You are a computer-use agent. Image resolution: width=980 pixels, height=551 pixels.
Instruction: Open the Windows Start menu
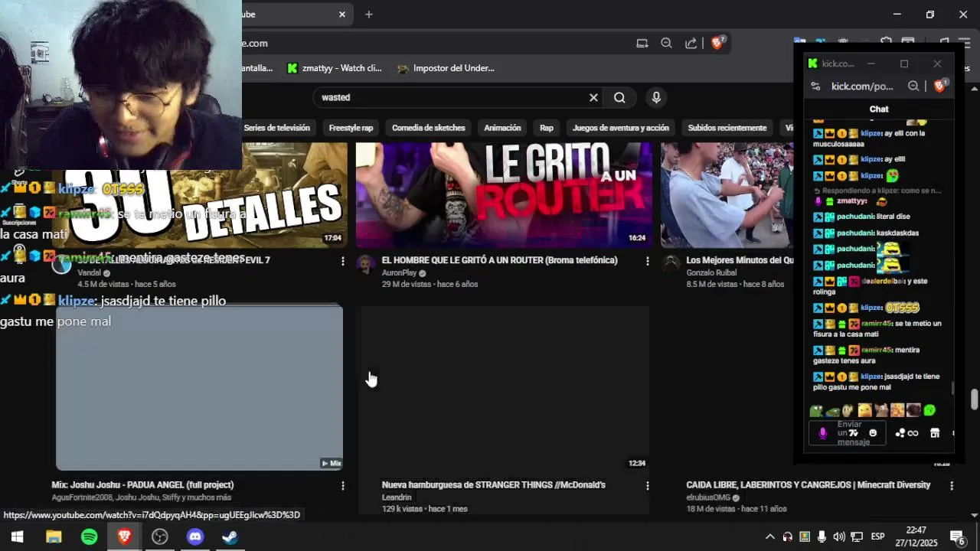click(x=17, y=536)
